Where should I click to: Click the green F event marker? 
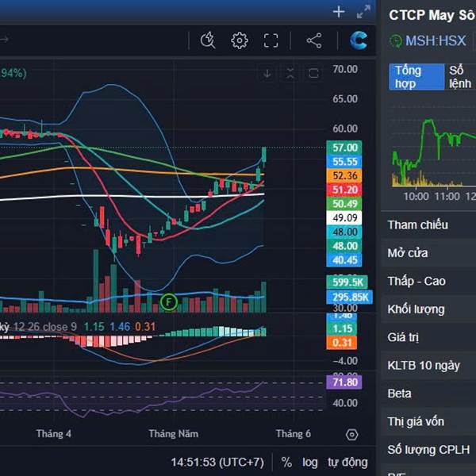tap(168, 302)
